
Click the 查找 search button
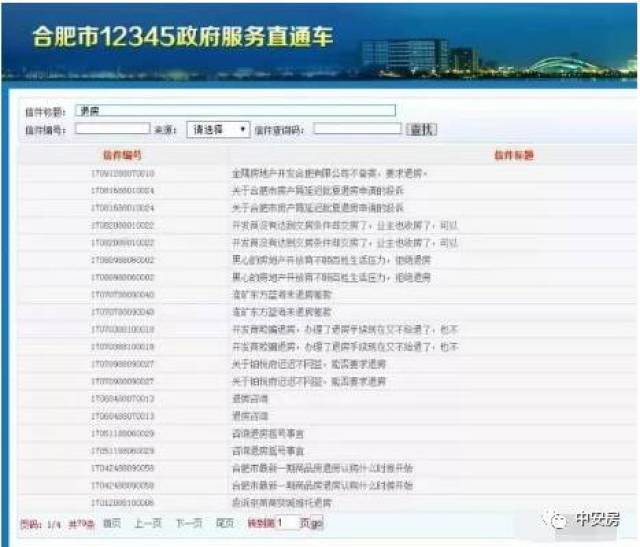[422, 129]
